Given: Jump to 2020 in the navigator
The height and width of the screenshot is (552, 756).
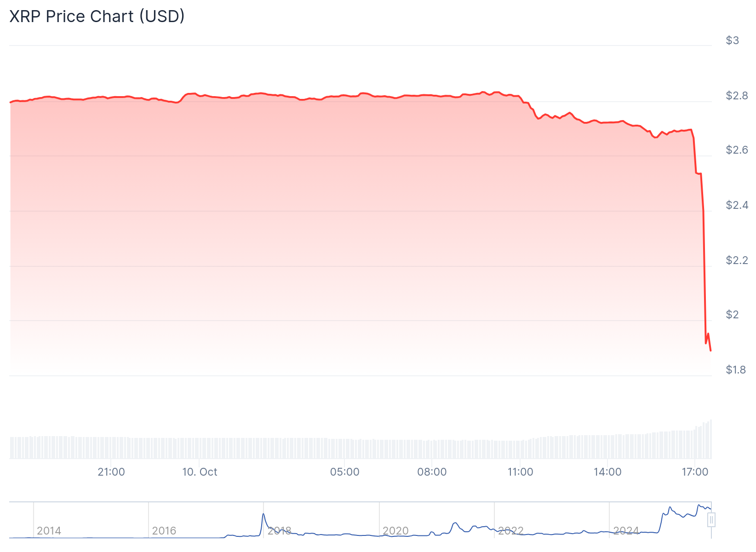Looking at the screenshot, I should 395,531.
